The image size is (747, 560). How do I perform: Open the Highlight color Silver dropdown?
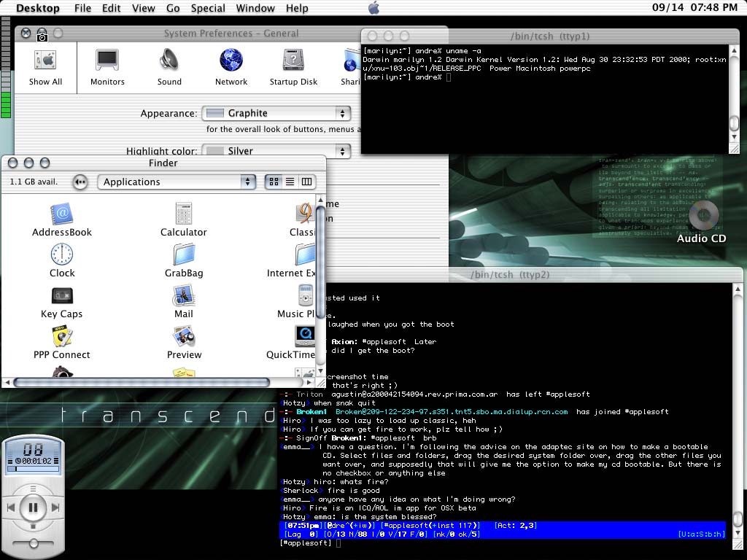(x=276, y=151)
